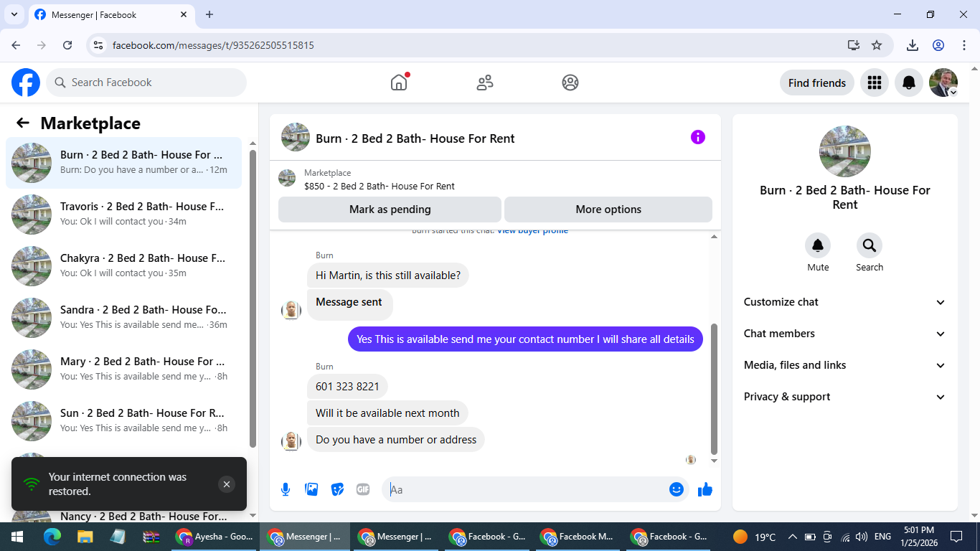Send a voice clip with microphone icon
This screenshot has height=551, width=980.
pyautogui.click(x=286, y=489)
